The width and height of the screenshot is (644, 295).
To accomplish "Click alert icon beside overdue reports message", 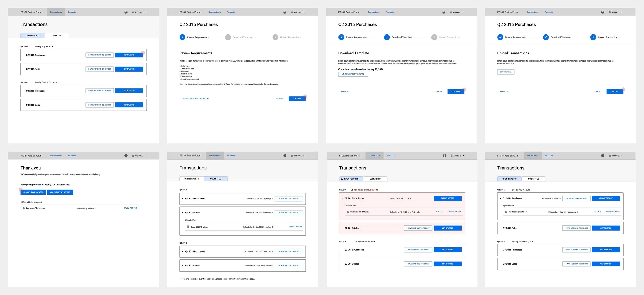I will (x=352, y=190).
